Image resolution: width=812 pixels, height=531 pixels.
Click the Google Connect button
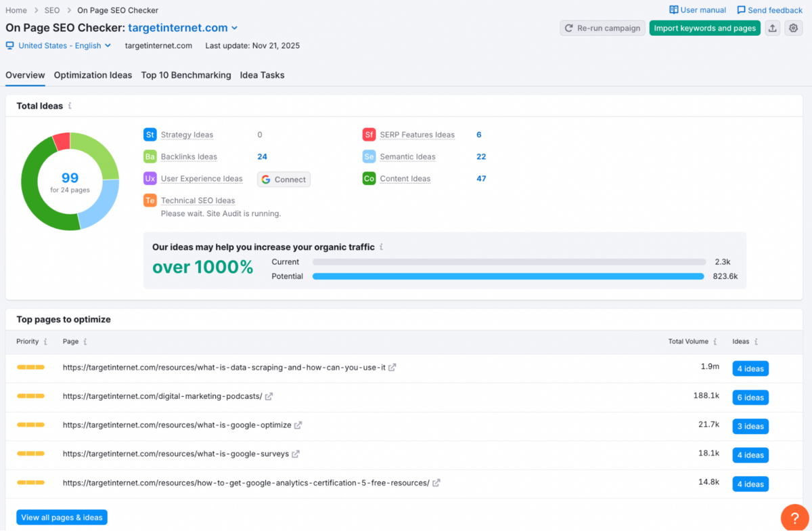[284, 179]
